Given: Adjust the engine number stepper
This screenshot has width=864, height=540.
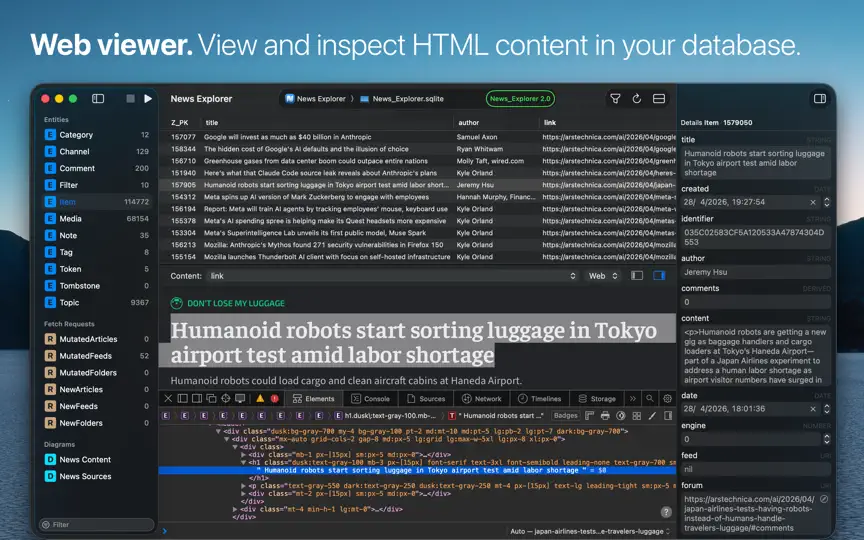Looking at the screenshot, I should click(827, 439).
